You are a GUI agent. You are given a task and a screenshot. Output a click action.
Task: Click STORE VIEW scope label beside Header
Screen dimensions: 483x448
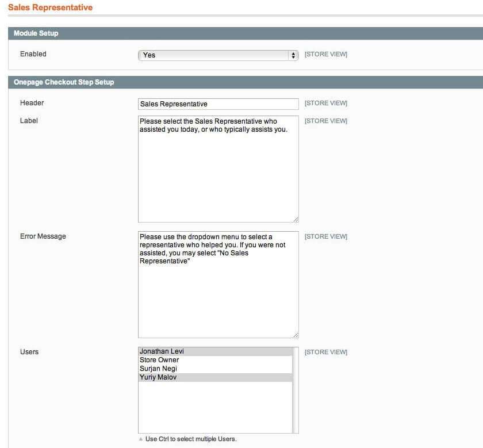[x=325, y=104]
